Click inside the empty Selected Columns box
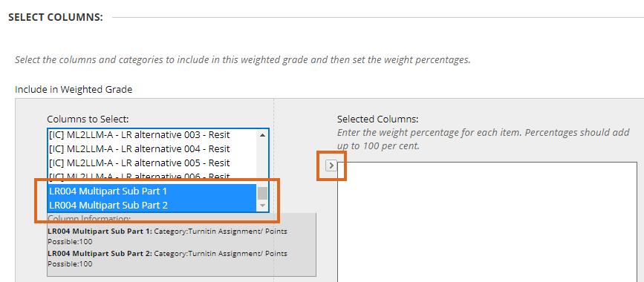The image size is (644, 282). tap(487, 222)
